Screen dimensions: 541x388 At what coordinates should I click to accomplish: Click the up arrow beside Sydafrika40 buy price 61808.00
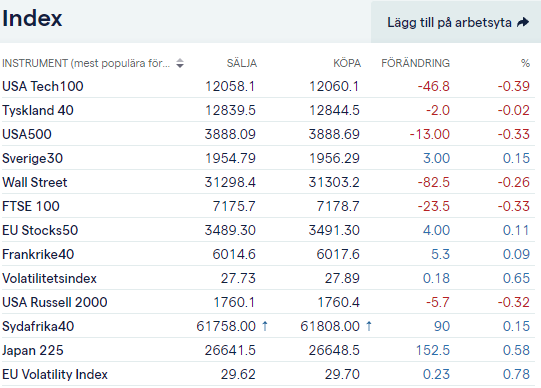pos(368,326)
